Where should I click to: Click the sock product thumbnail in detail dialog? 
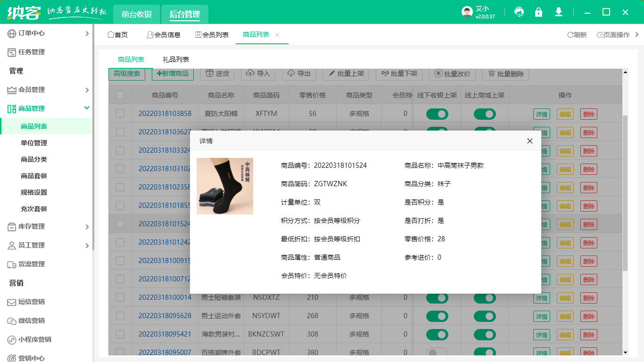[x=225, y=186]
